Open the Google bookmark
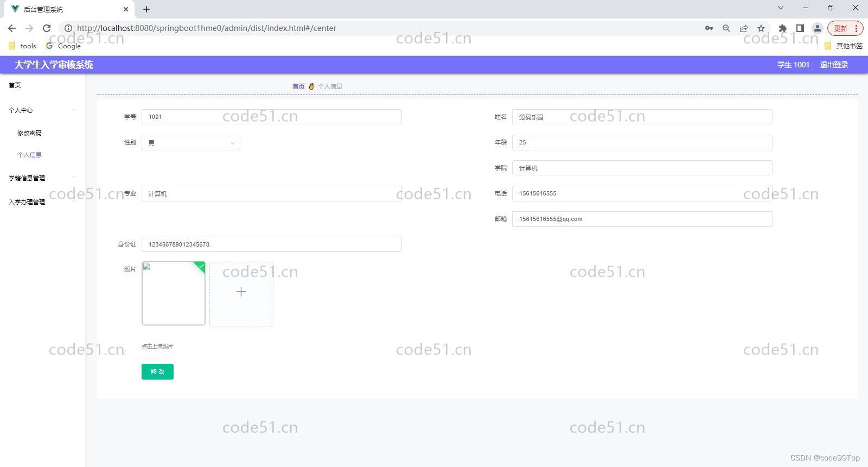Viewport: 868px width, 467px height. pyautogui.click(x=63, y=46)
